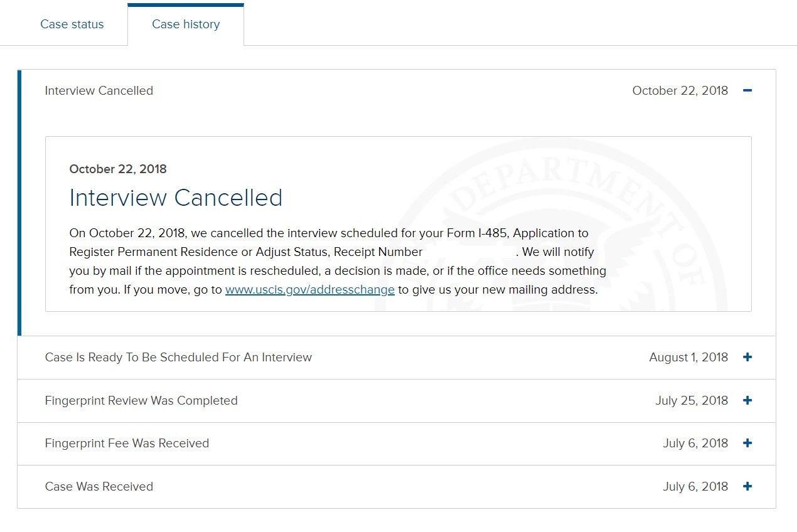Image resolution: width=797 pixels, height=532 pixels.
Task: Expand Case Was Received plus icon
Action: [x=747, y=486]
